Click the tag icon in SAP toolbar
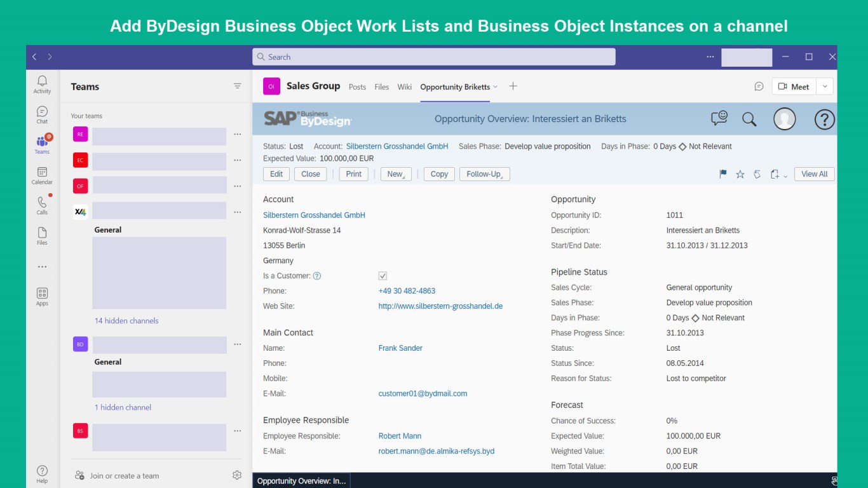Screen dimensions: 868x488 tap(757, 174)
